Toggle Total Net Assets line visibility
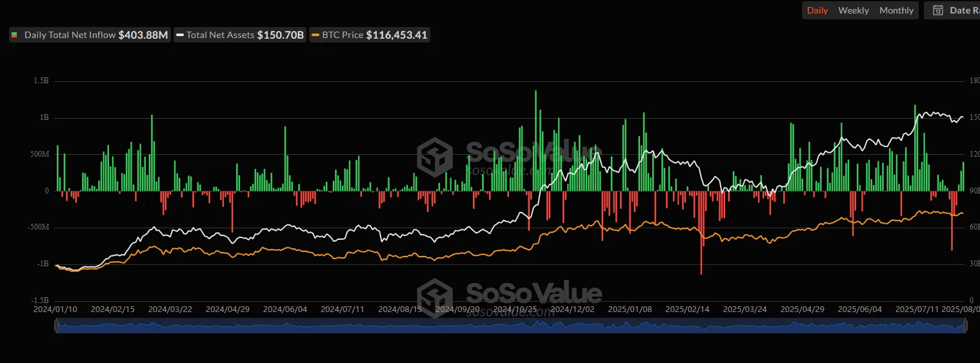 [221, 35]
